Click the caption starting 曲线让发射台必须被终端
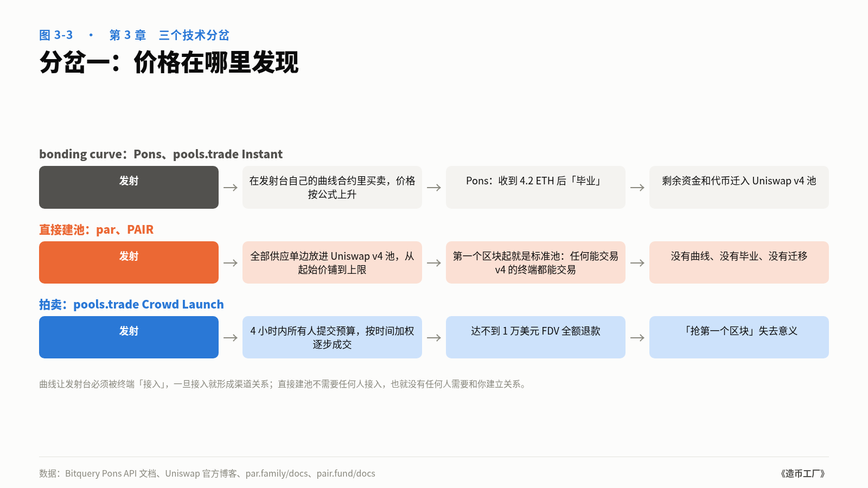The width and height of the screenshot is (868, 488). pyautogui.click(x=283, y=384)
